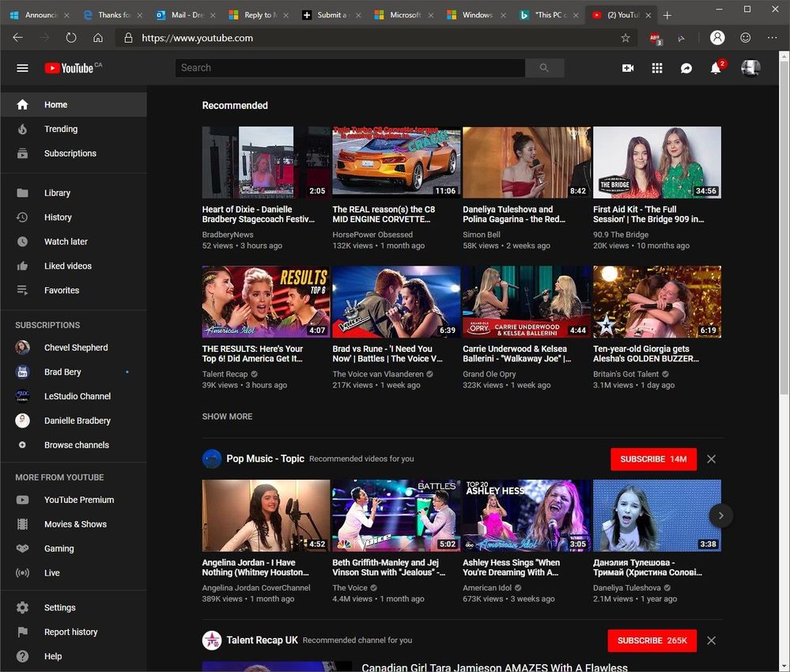The height and width of the screenshot is (672, 790).
Task: Click the Gaming icon in sidebar
Action: (x=22, y=548)
